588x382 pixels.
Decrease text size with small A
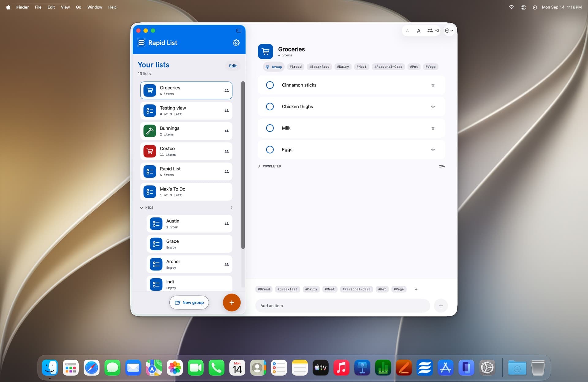tap(407, 31)
